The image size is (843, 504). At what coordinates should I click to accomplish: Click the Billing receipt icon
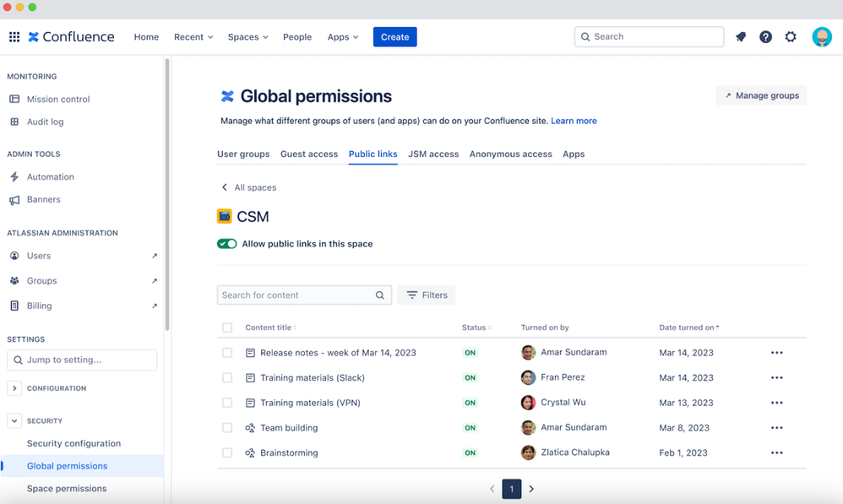point(14,306)
